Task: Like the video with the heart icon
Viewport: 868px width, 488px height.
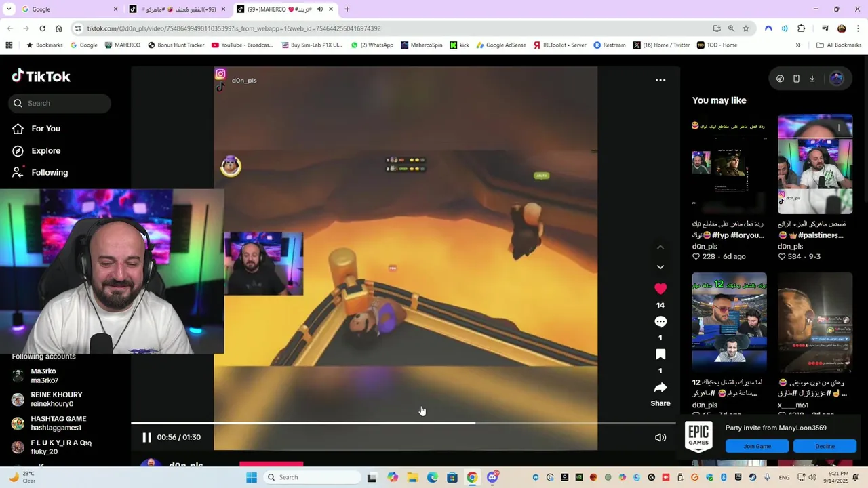Action: point(660,289)
